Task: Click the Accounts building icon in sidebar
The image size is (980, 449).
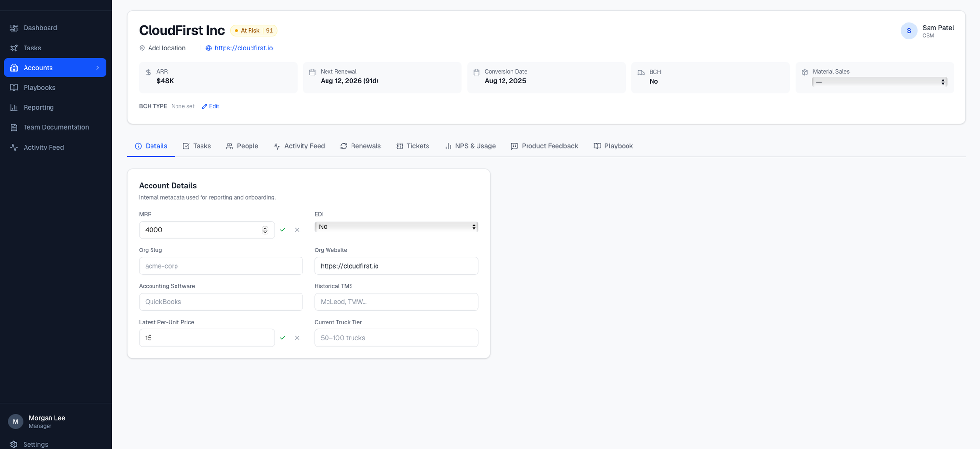Action: click(x=14, y=68)
